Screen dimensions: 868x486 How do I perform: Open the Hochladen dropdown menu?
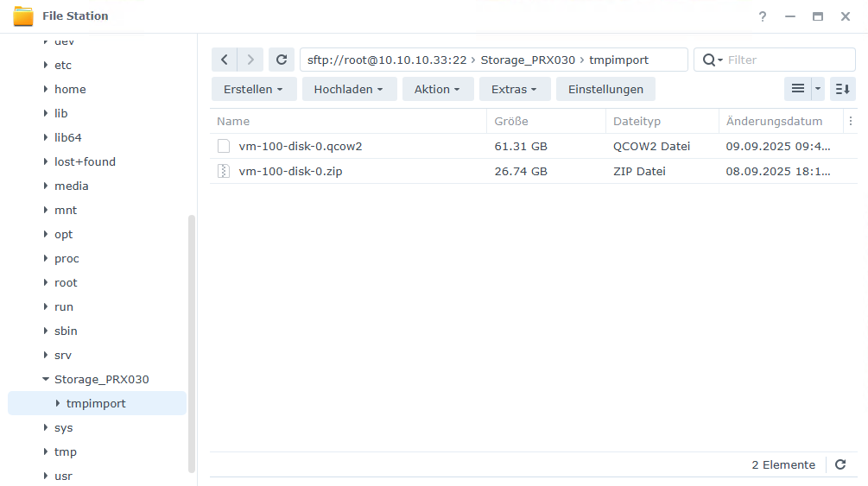[x=349, y=89]
